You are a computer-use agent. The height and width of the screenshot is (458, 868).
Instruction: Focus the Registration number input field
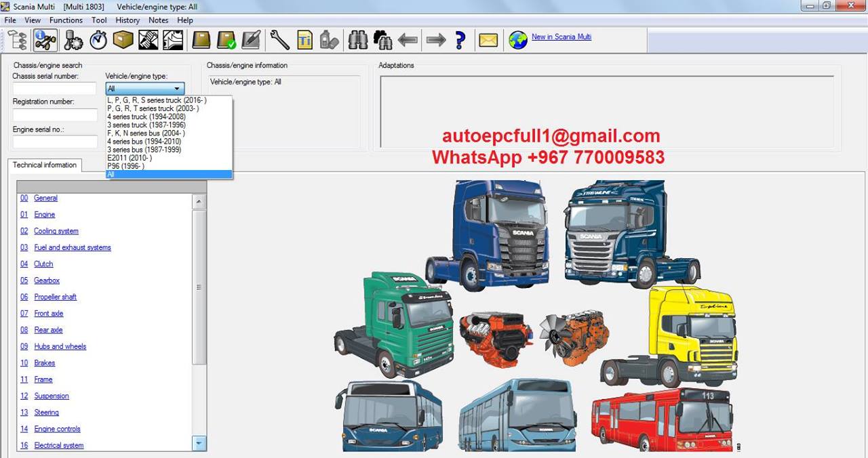pos(55,115)
